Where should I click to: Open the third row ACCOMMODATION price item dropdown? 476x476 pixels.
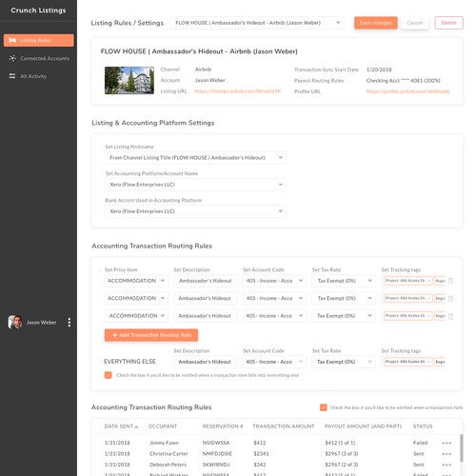pos(136,316)
